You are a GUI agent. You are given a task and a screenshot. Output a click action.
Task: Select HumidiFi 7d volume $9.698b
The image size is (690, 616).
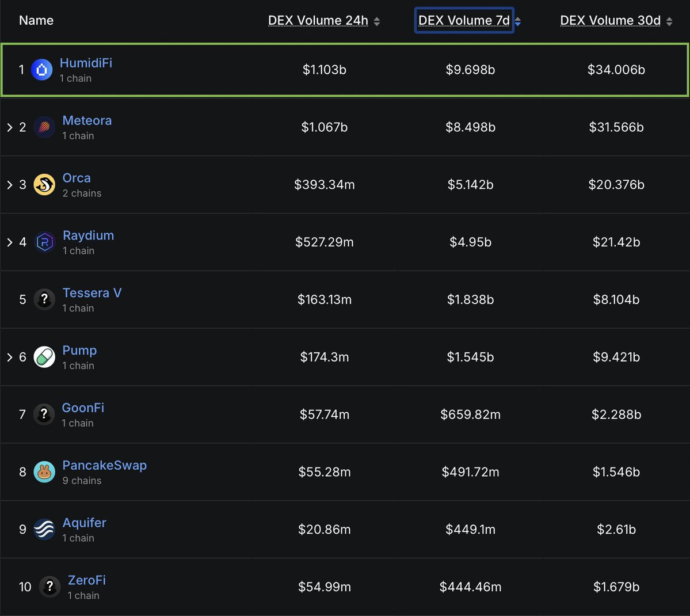point(470,70)
